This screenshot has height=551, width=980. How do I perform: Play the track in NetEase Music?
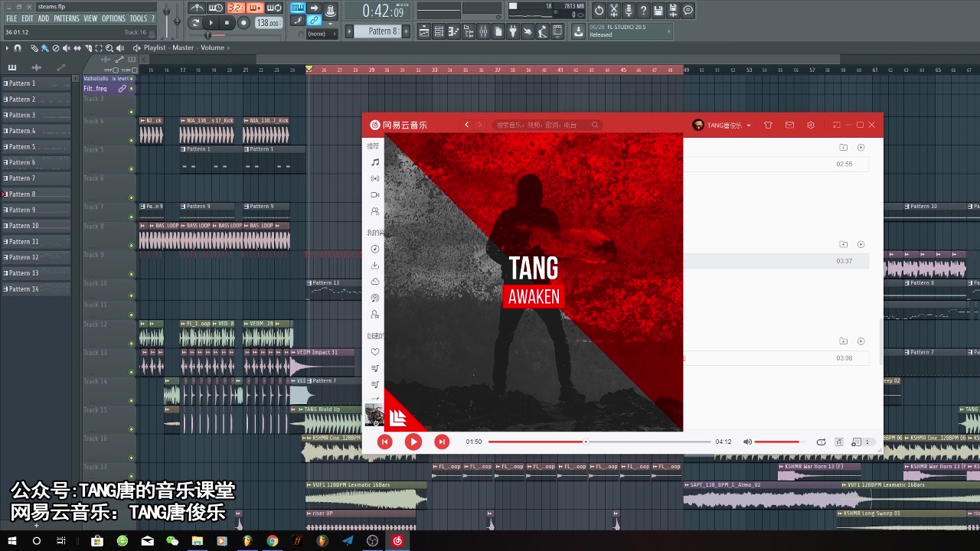coord(413,442)
